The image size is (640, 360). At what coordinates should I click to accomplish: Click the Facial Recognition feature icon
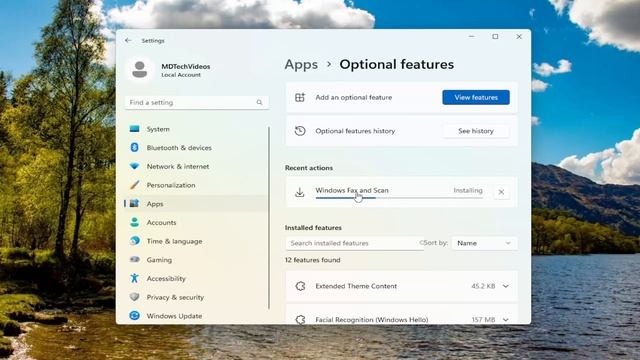pos(300,320)
